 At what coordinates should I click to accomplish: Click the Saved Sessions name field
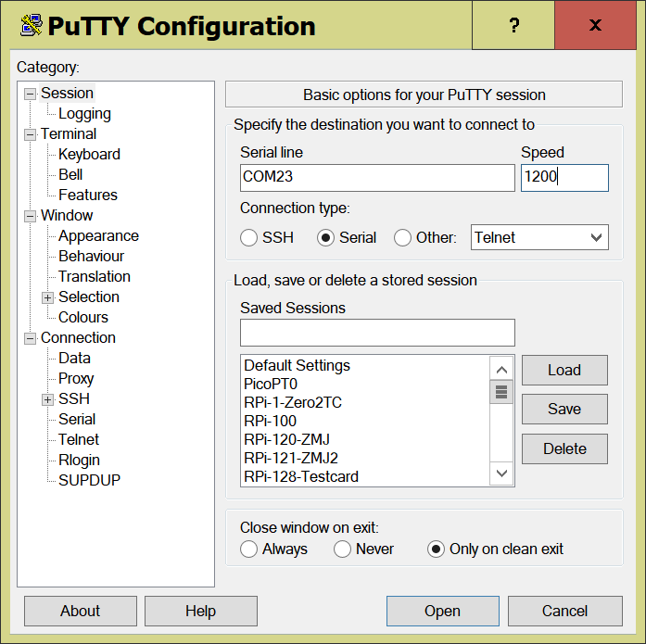(376, 333)
